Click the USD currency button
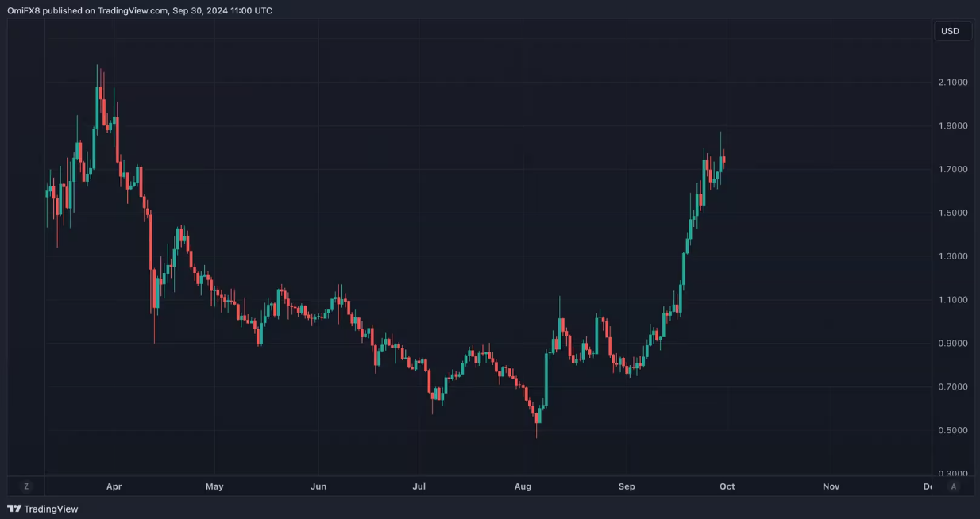 point(952,30)
